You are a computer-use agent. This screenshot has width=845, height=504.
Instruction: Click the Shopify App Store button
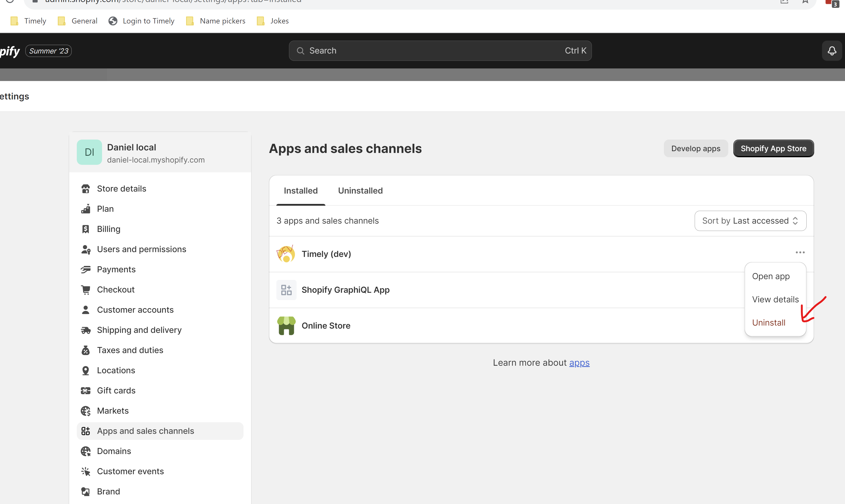coord(773,148)
